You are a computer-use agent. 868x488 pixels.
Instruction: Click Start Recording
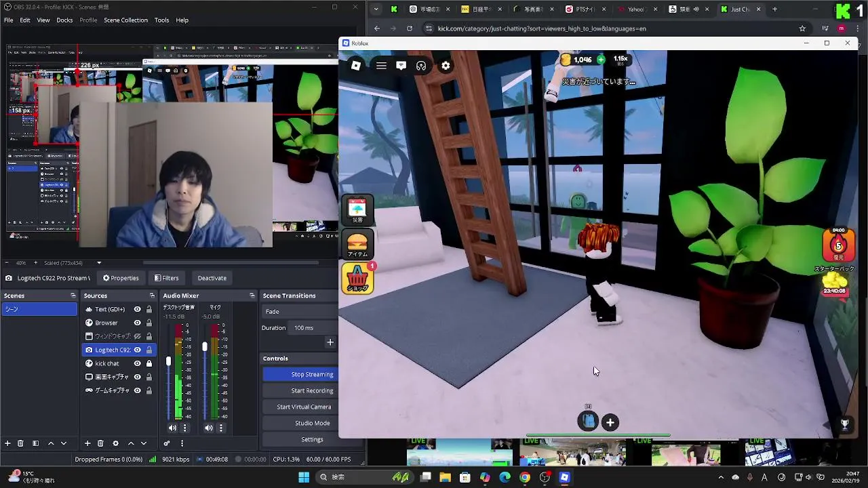299,390
